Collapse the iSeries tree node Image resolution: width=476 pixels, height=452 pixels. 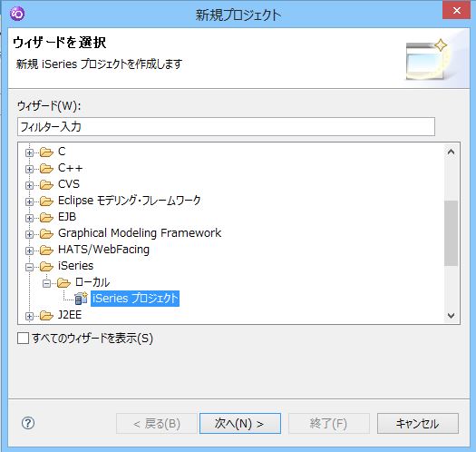[x=29, y=267]
